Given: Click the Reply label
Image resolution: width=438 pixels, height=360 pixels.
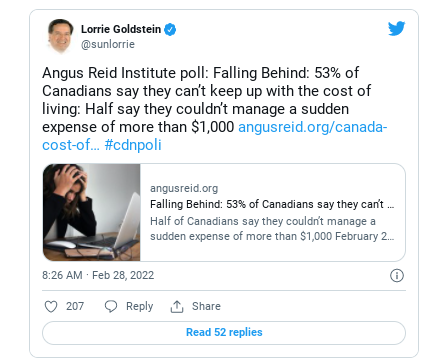Looking at the screenshot, I should tap(139, 306).
